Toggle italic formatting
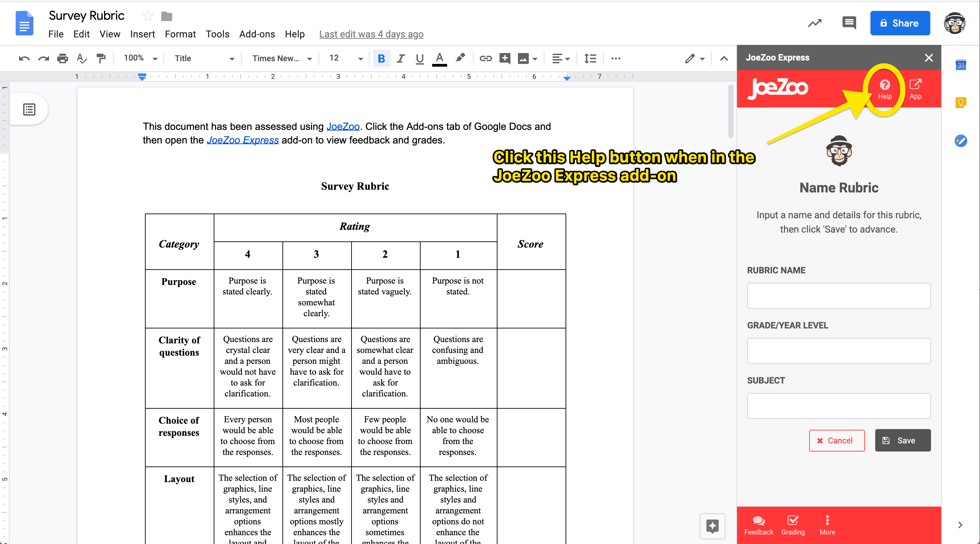980x544 pixels. [400, 58]
